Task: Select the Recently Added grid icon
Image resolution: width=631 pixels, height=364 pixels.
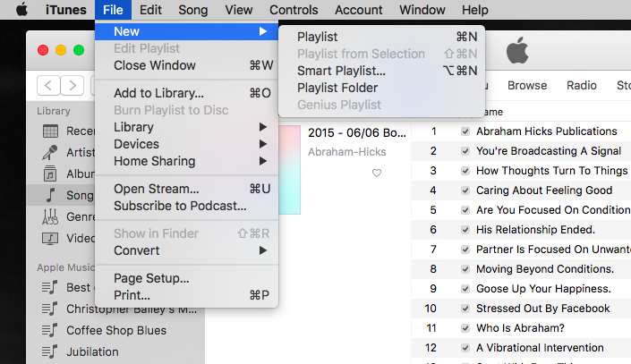Action: pyautogui.click(x=50, y=131)
